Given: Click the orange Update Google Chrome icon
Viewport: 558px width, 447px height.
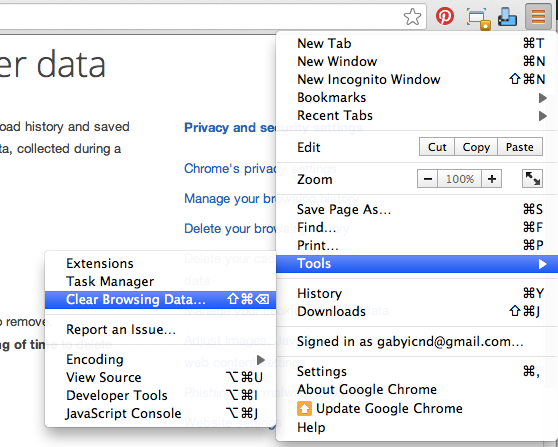Looking at the screenshot, I should (304, 409).
